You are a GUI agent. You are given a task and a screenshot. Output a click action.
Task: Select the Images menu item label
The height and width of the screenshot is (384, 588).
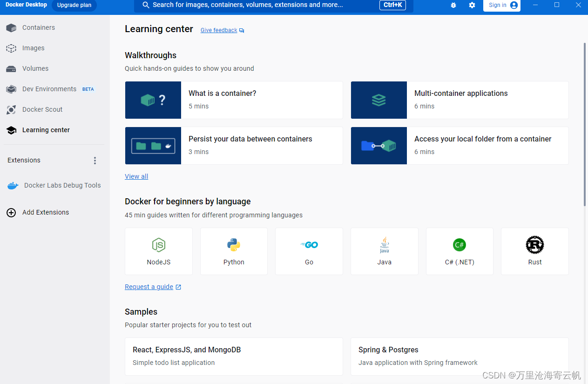tap(34, 48)
